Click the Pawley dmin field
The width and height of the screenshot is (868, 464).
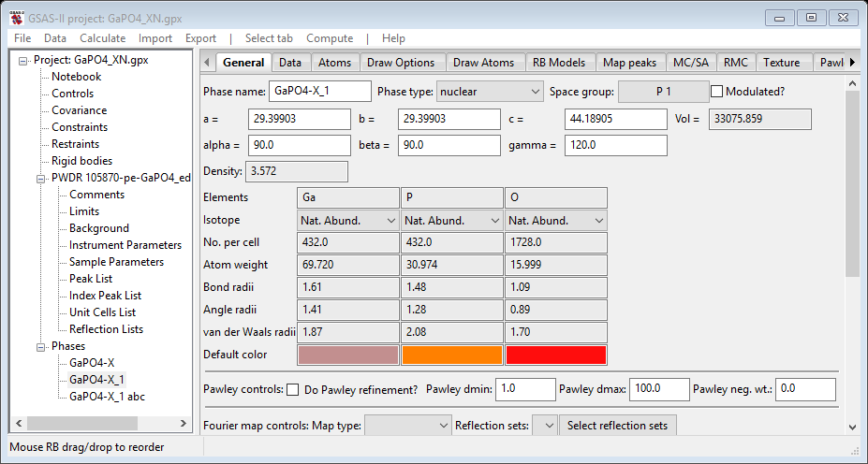(x=525, y=389)
